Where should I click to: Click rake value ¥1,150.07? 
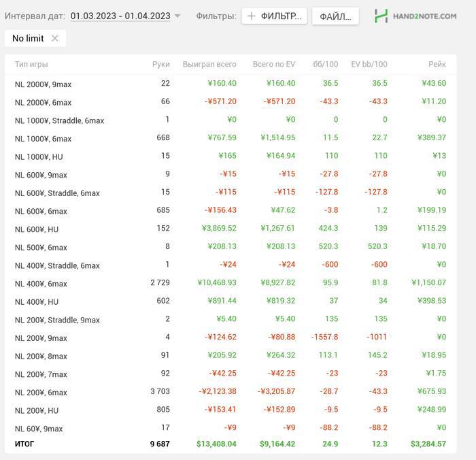pos(428,282)
